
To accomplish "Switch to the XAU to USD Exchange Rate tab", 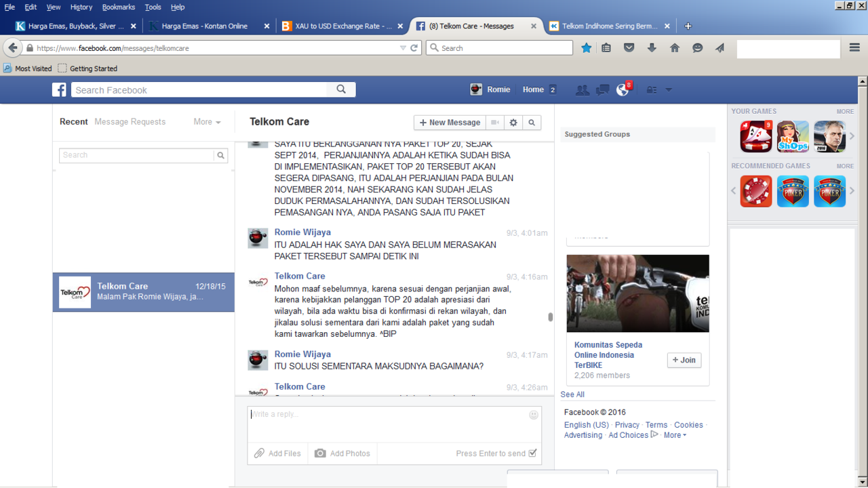I will coord(342,26).
